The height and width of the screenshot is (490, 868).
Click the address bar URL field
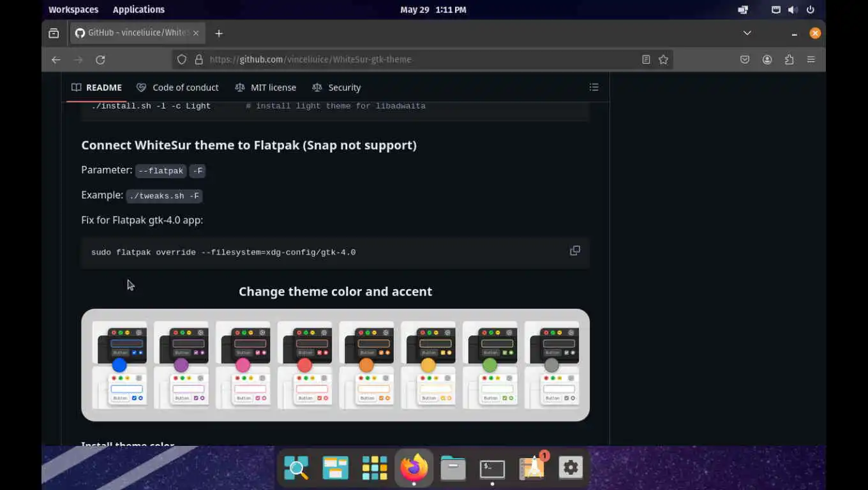pyautogui.click(x=421, y=59)
